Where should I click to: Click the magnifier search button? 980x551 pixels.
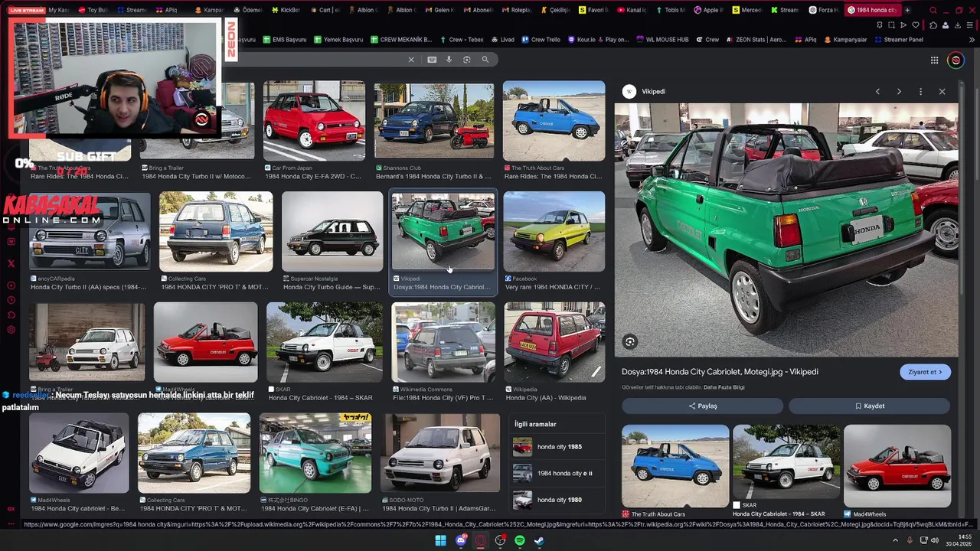pos(485,60)
